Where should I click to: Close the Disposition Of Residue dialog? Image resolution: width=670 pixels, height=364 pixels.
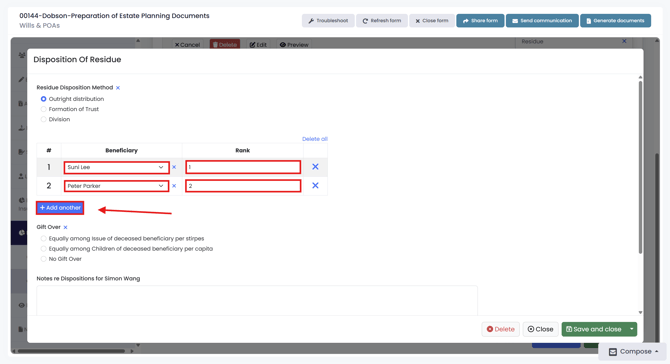point(541,329)
